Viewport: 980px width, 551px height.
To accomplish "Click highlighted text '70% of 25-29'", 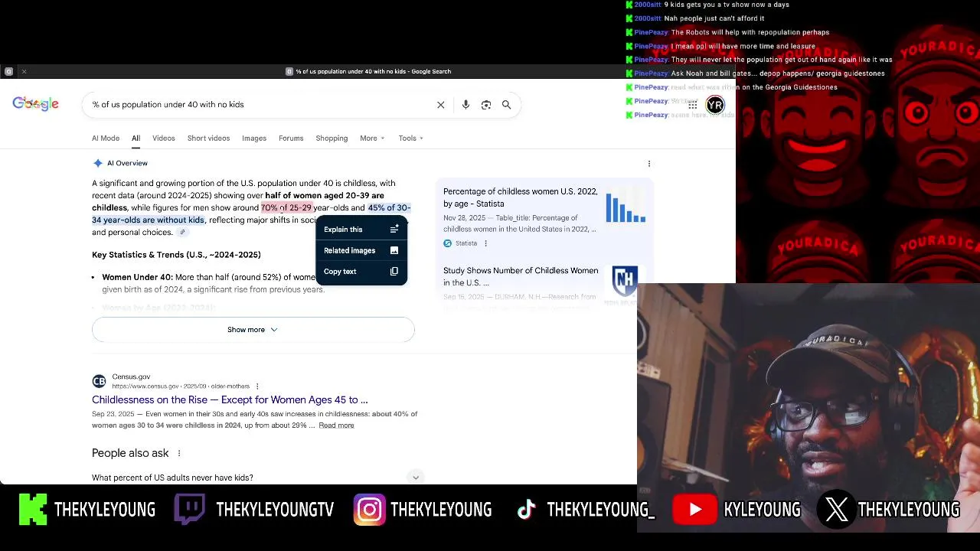I will [286, 207].
